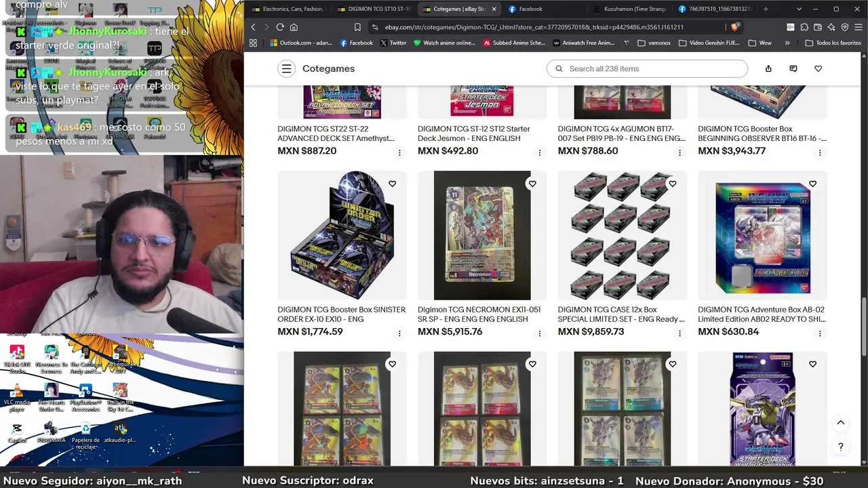Open the vamonos bookmarks folder

tap(654, 43)
